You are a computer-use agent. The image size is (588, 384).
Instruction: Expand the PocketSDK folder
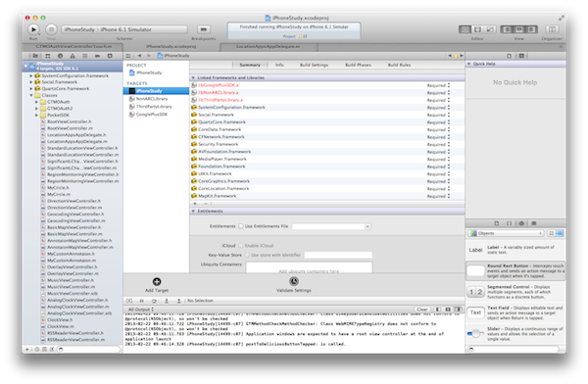37,116
